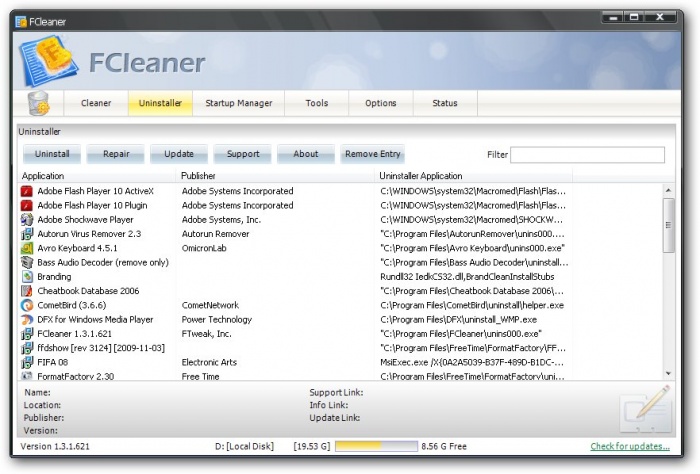Switch to the Status tab
The width and height of the screenshot is (700, 474).
pos(445,103)
